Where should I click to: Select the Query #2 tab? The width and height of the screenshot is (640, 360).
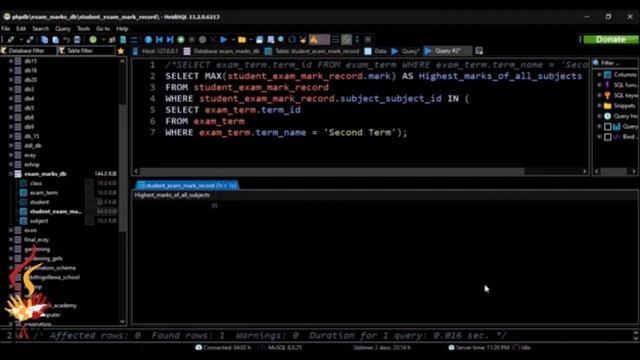(448, 51)
